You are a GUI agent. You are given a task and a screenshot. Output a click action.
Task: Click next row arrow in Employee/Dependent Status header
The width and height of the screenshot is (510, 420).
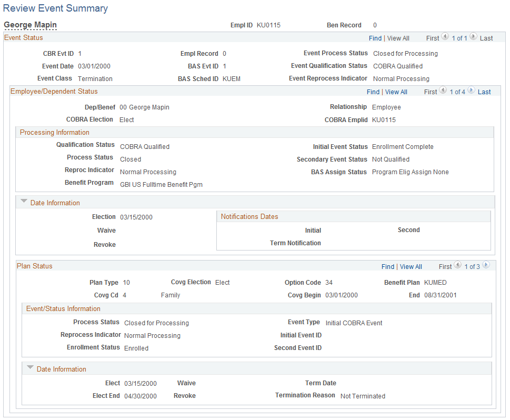pos(471,91)
